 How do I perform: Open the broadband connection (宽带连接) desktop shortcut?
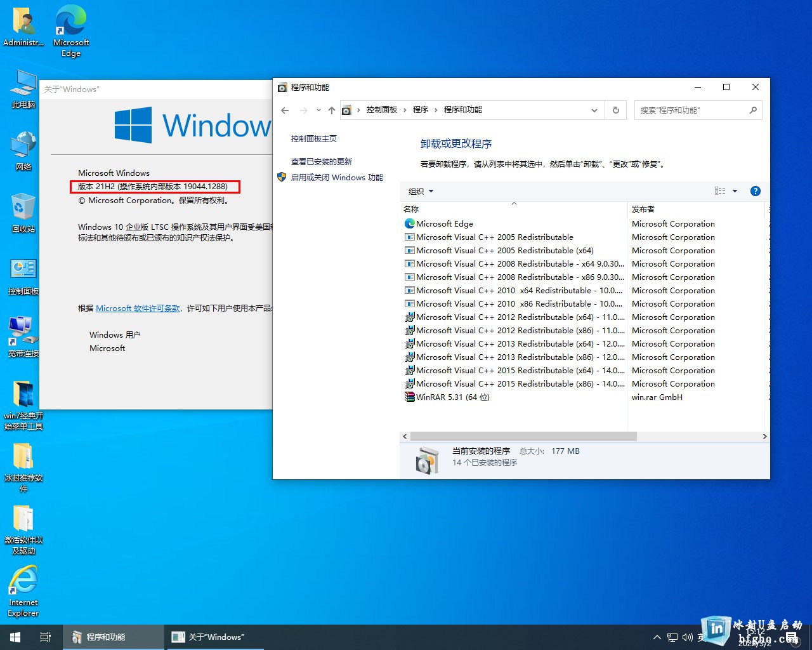click(23, 337)
